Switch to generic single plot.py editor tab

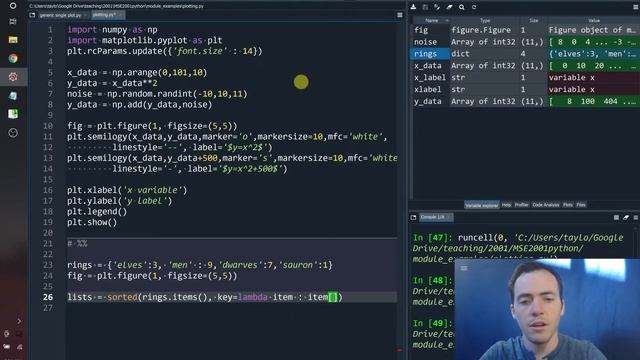tap(60, 15)
